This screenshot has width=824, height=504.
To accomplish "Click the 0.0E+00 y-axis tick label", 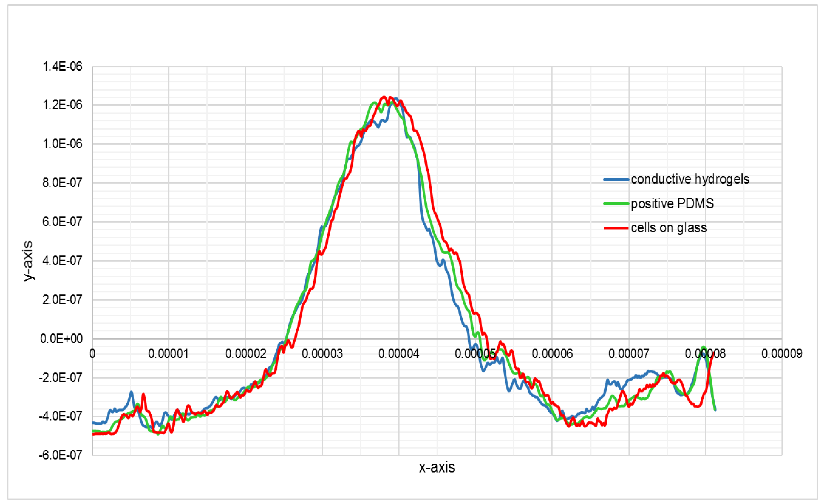I will click(61, 339).
